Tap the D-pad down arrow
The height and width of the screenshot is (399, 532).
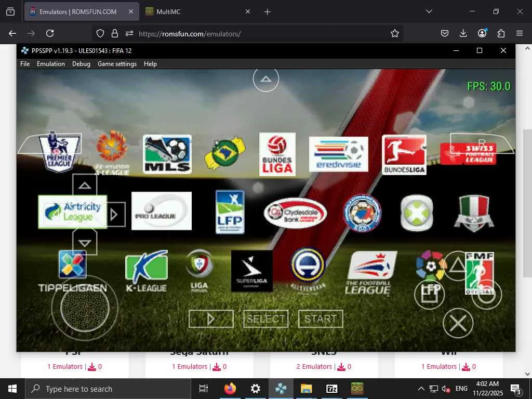tap(85, 243)
